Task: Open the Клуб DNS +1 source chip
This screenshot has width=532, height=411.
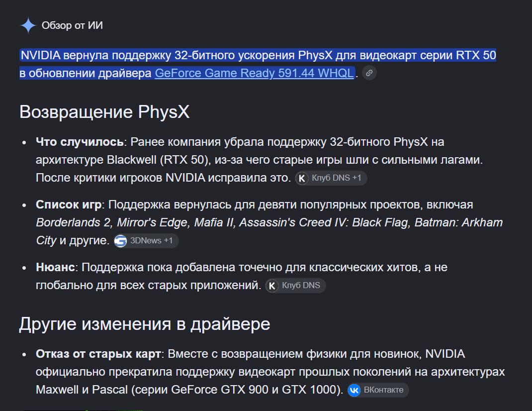Action: tap(331, 178)
